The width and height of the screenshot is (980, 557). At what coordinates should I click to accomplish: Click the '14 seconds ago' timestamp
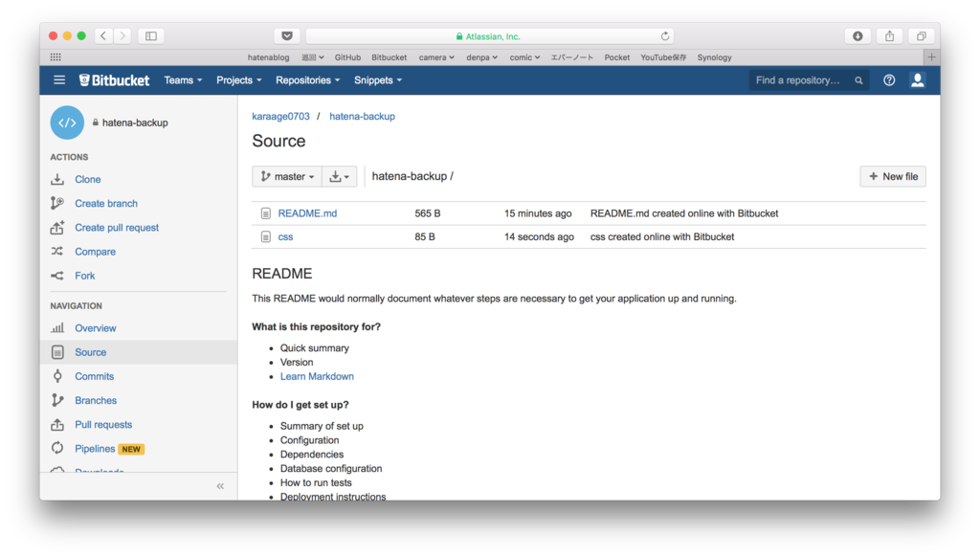pos(539,237)
